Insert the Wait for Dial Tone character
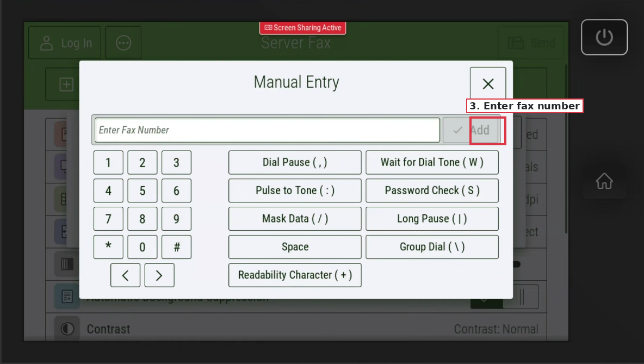This screenshot has width=644, height=364. click(x=432, y=162)
